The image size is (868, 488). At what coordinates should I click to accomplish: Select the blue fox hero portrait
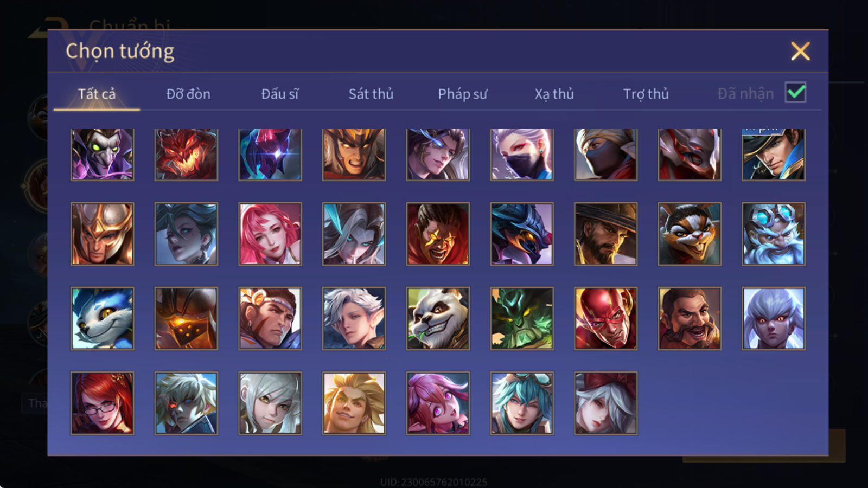click(x=102, y=318)
